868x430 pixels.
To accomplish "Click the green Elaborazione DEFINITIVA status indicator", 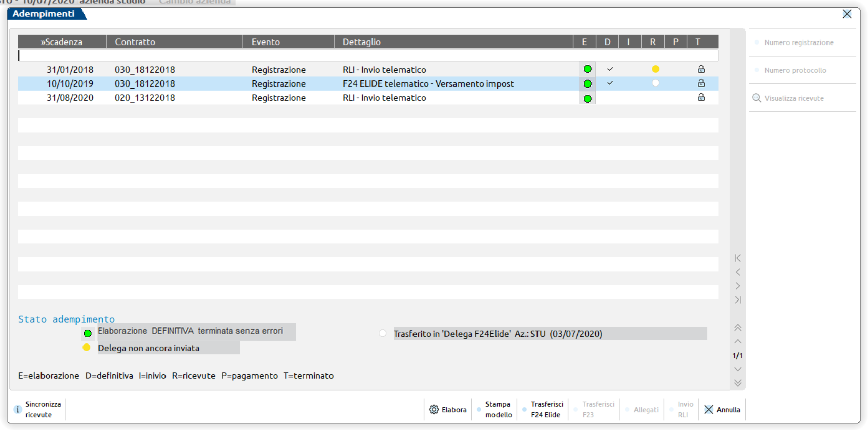I will pyautogui.click(x=88, y=333).
